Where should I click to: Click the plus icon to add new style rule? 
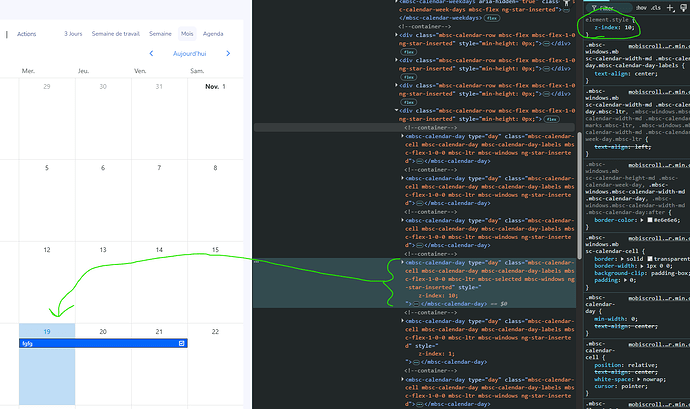(x=670, y=7)
